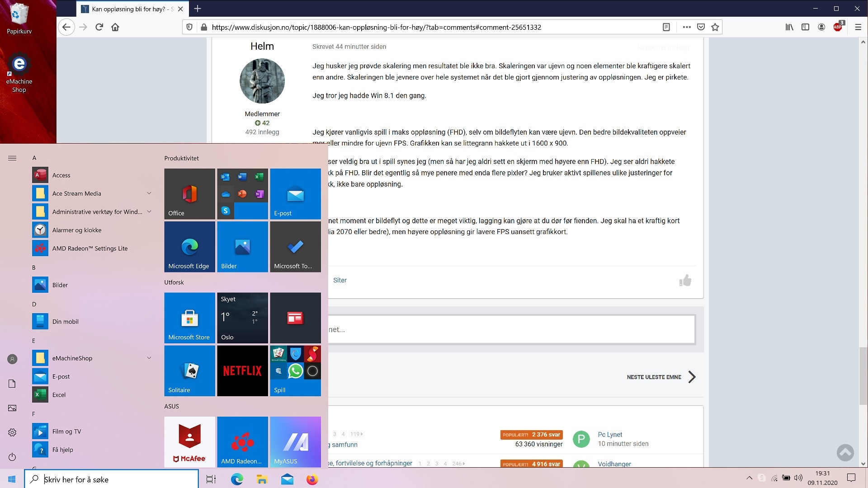Click the 'Skriv her for å søke' search box

point(111,479)
